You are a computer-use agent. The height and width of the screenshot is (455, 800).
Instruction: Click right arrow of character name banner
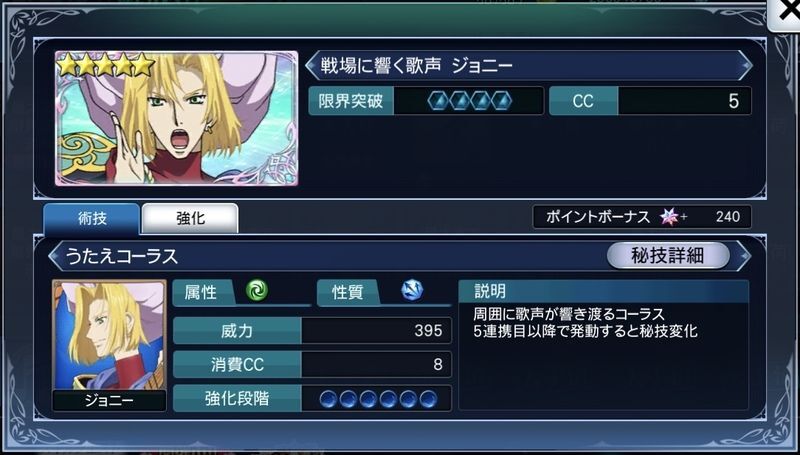coord(745,65)
